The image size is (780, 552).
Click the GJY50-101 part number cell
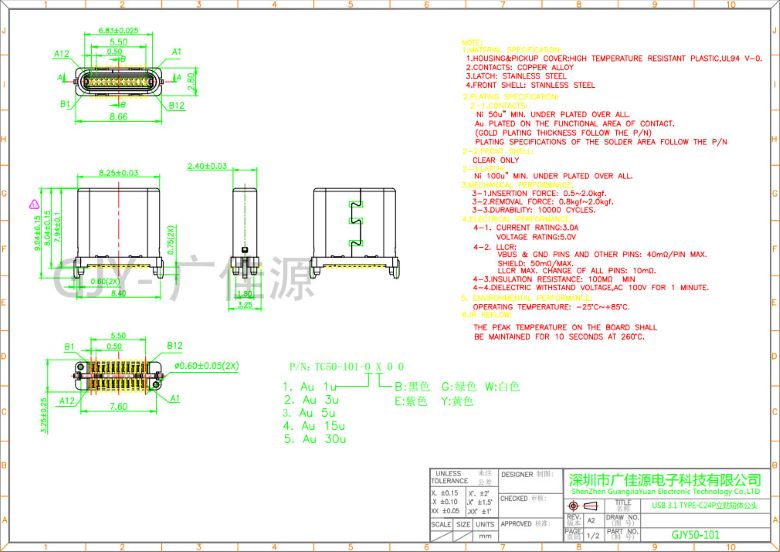695,535
